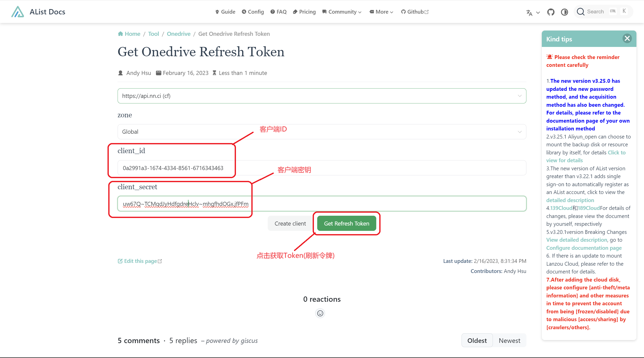The width and height of the screenshot is (644, 358).
Task: Click the Contributors: Andy Hsu text
Action: pos(498,271)
